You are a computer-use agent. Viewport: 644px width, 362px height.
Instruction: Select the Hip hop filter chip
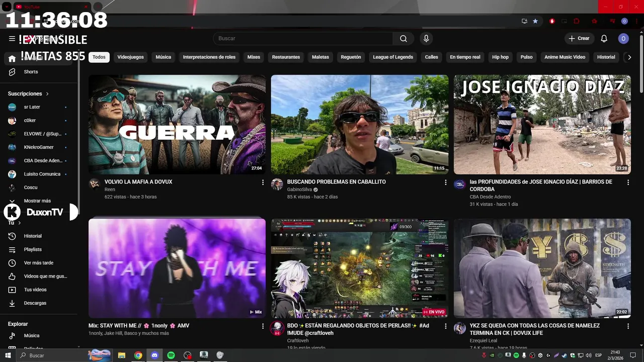500,57
